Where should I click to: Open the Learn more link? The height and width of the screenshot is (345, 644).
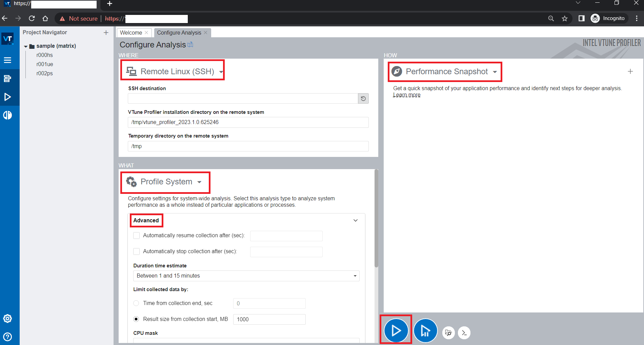[406, 95]
